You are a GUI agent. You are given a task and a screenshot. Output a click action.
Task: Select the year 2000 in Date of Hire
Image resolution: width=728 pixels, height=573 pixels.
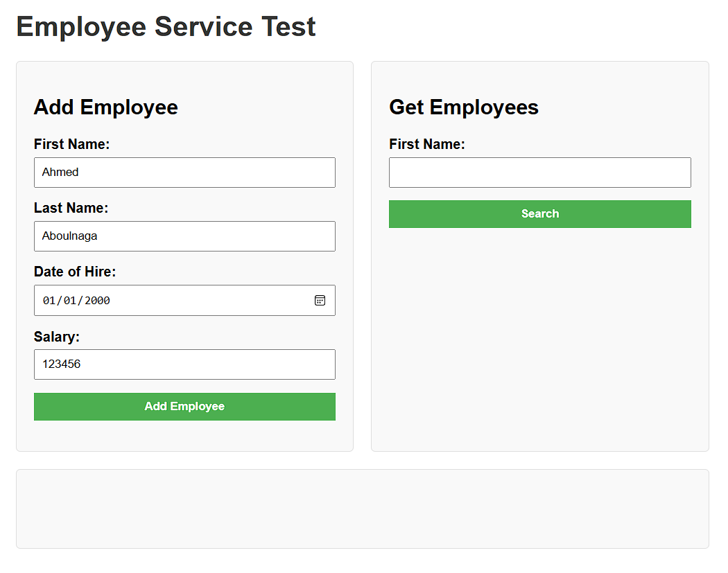click(x=98, y=301)
